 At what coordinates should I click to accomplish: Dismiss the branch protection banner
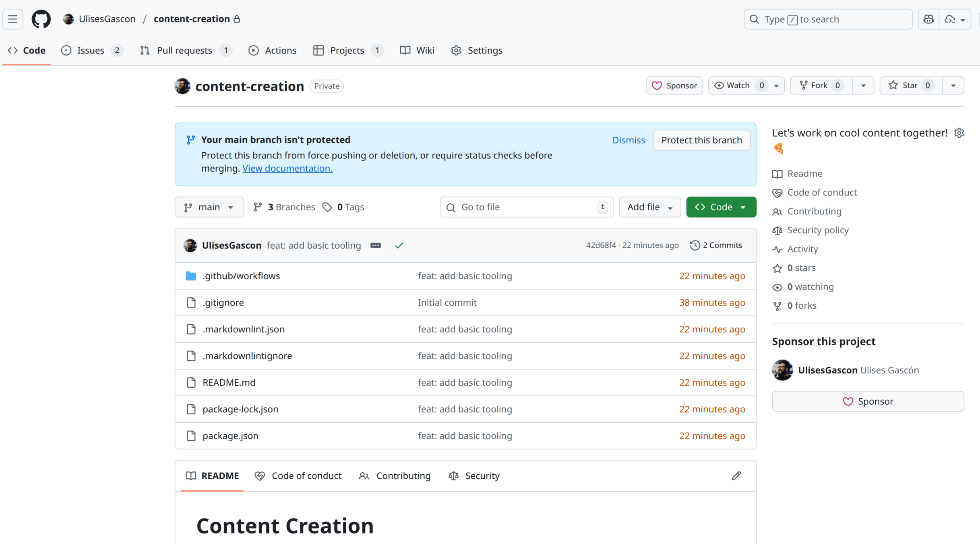coord(628,140)
